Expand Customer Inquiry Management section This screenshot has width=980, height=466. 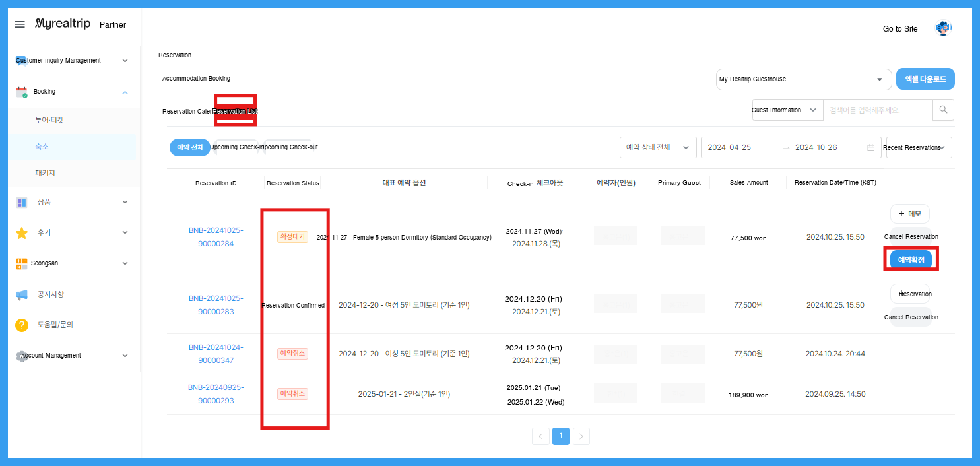tap(125, 61)
